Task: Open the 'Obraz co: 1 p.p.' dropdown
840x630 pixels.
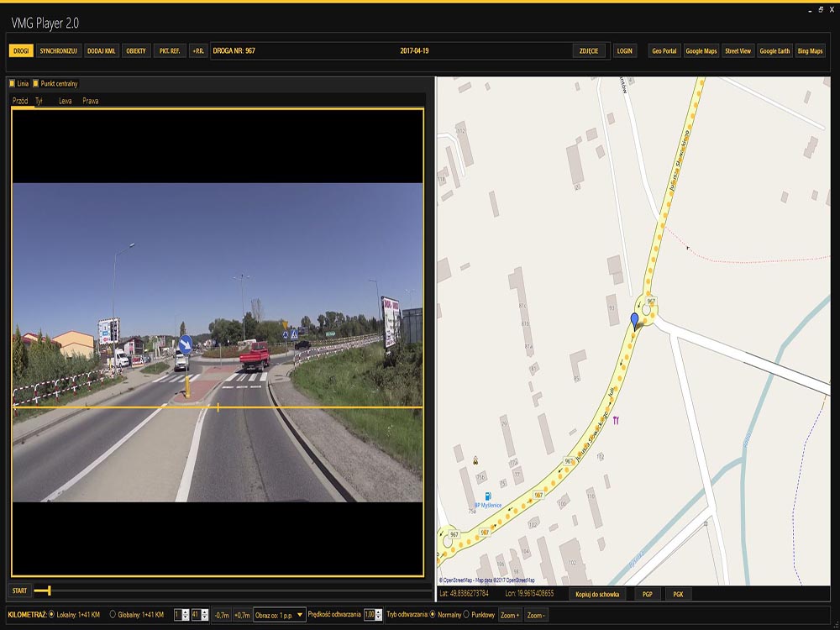Action: (279, 615)
